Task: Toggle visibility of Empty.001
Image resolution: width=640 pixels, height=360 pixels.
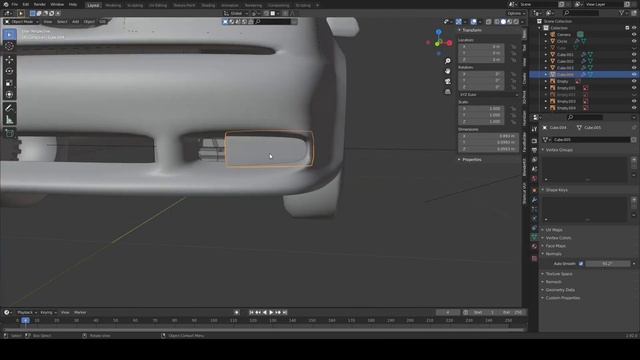Action: (x=634, y=88)
